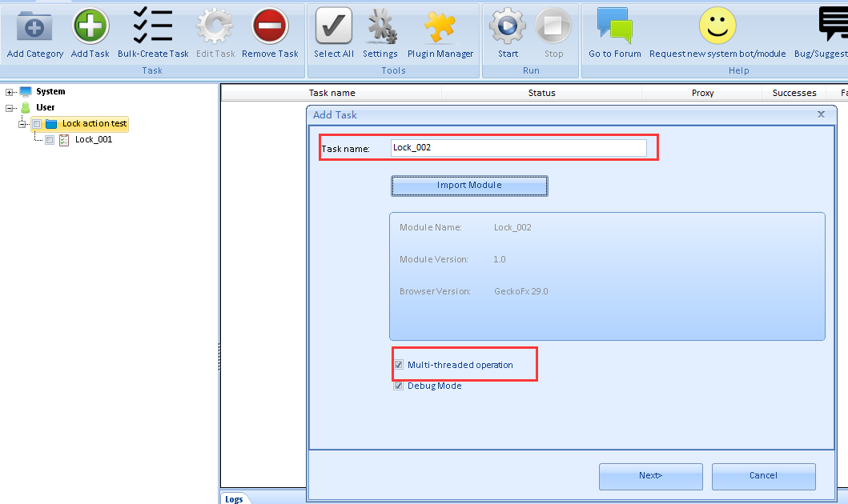Open Bulk-Create Task from toolbar
This screenshot has width=848, height=504.
point(153,27)
